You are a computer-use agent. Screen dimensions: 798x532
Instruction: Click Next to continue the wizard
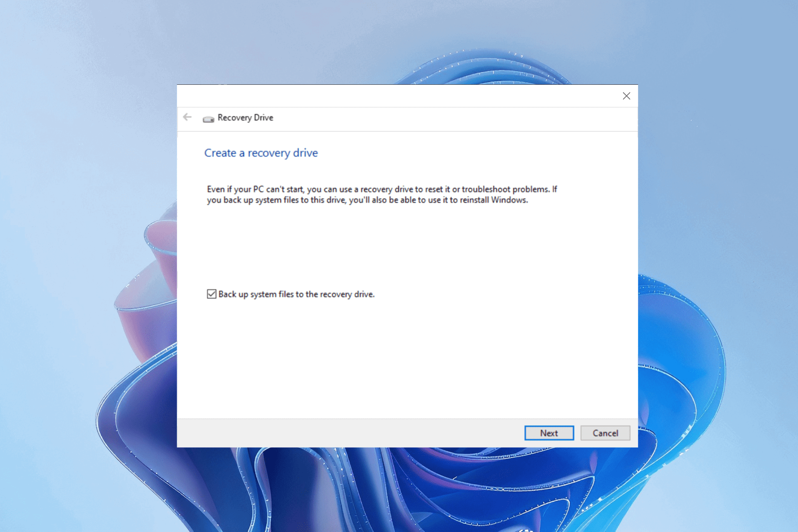(x=549, y=433)
